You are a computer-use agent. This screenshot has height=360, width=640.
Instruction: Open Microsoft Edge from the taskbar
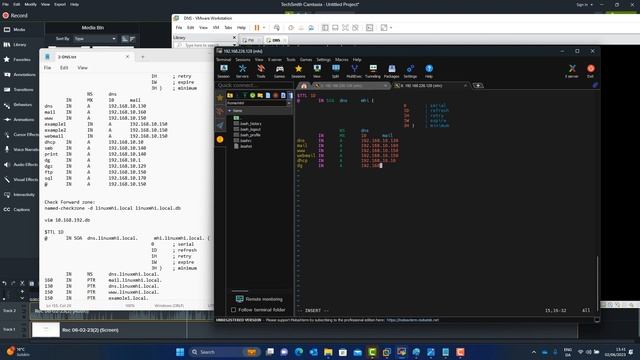(299, 352)
